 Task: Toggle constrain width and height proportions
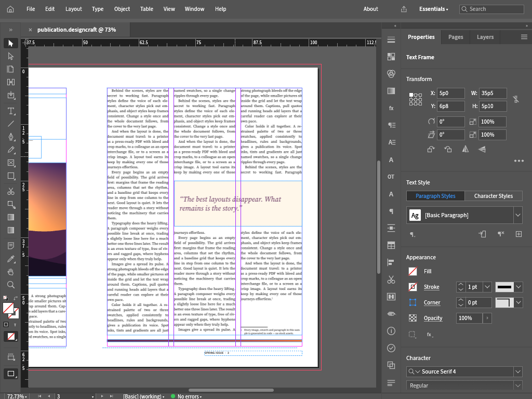[x=516, y=99]
